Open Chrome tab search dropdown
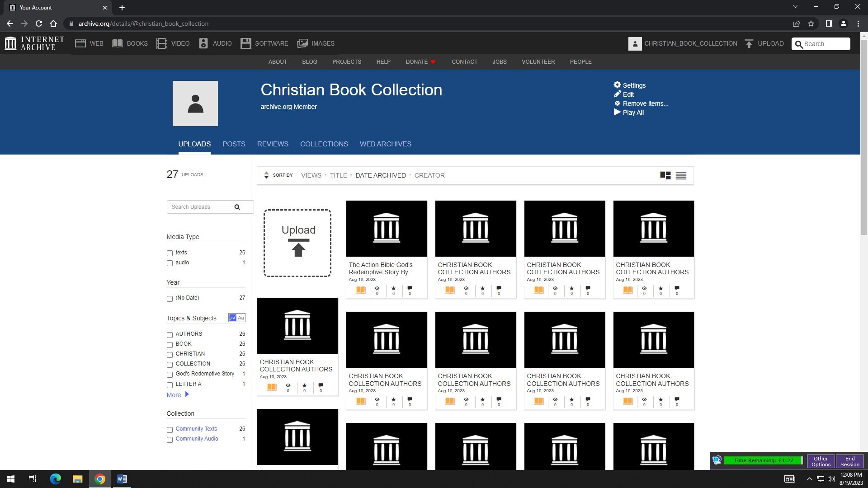The image size is (868, 488). pos(795,7)
